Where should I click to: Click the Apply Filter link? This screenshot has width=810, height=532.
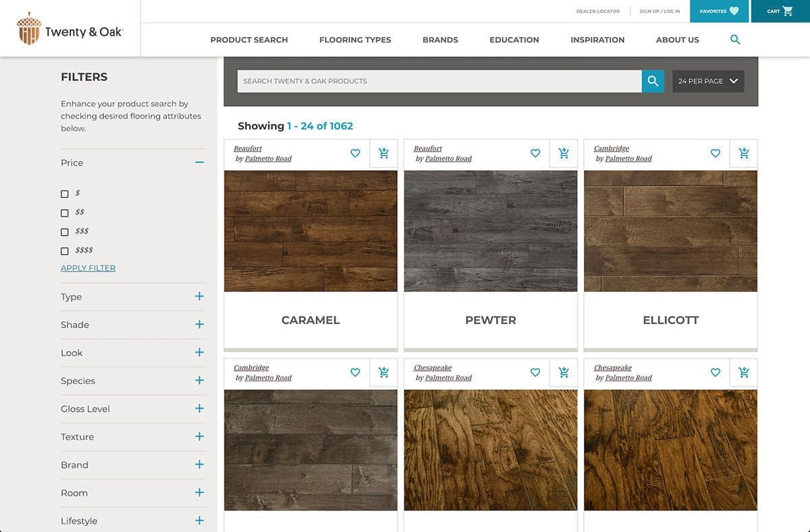pyautogui.click(x=88, y=268)
